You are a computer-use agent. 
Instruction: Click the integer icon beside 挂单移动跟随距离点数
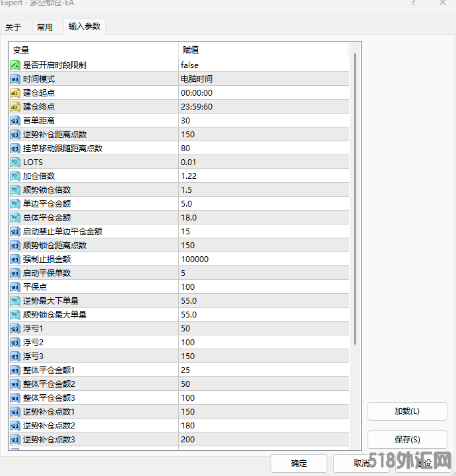(x=15, y=148)
